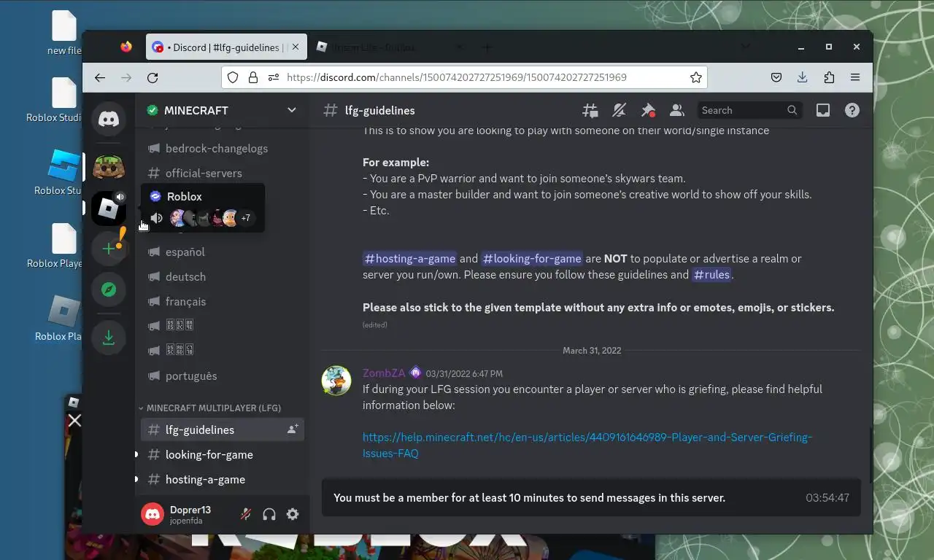Screen dimensions: 934x560
Task: Click slow mode timer 03:54:47
Action: point(827,498)
